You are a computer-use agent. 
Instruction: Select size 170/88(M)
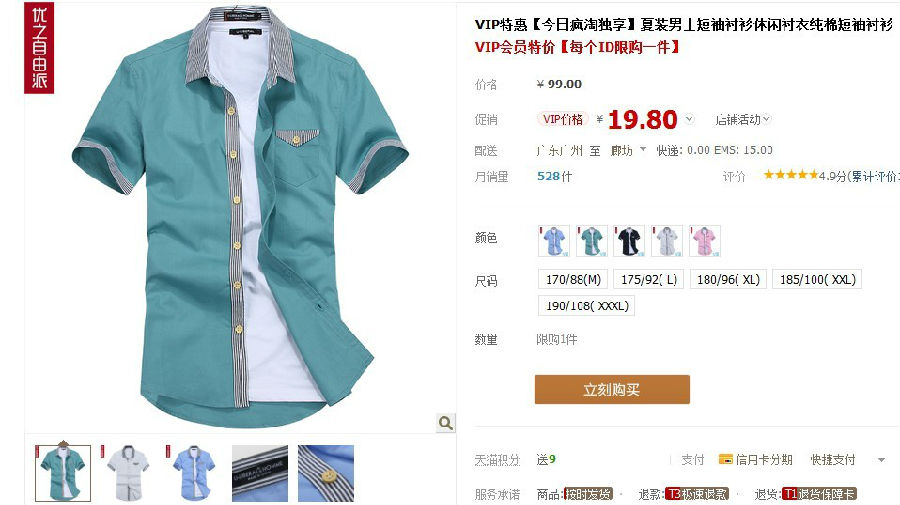point(573,279)
